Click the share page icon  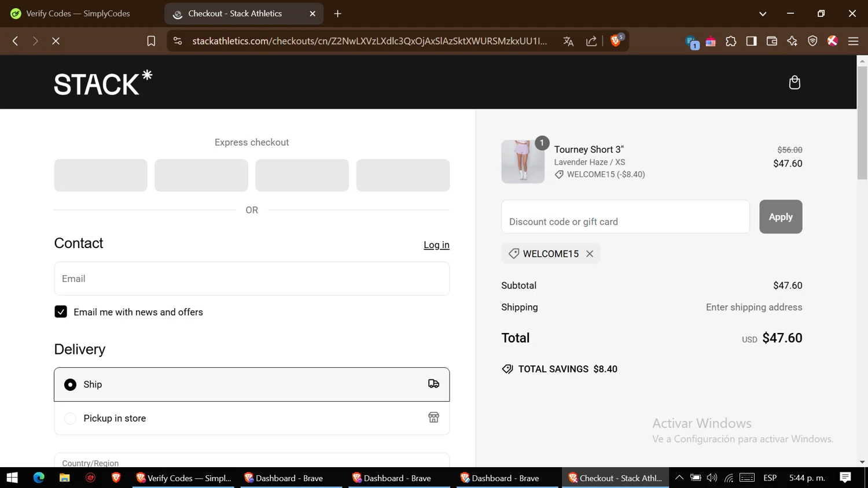[591, 41]
